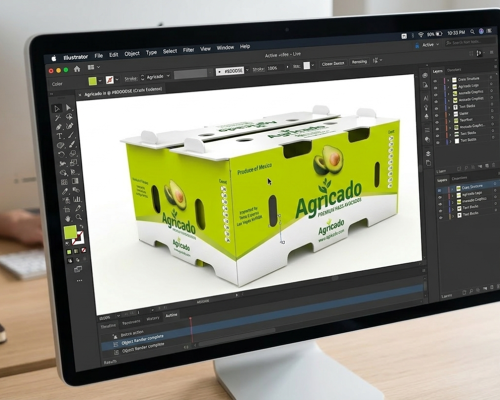The height and width of the screenshot is (400, 500).
Task: Open the zoom level dropdown at bottom
Action: (118, 316)
